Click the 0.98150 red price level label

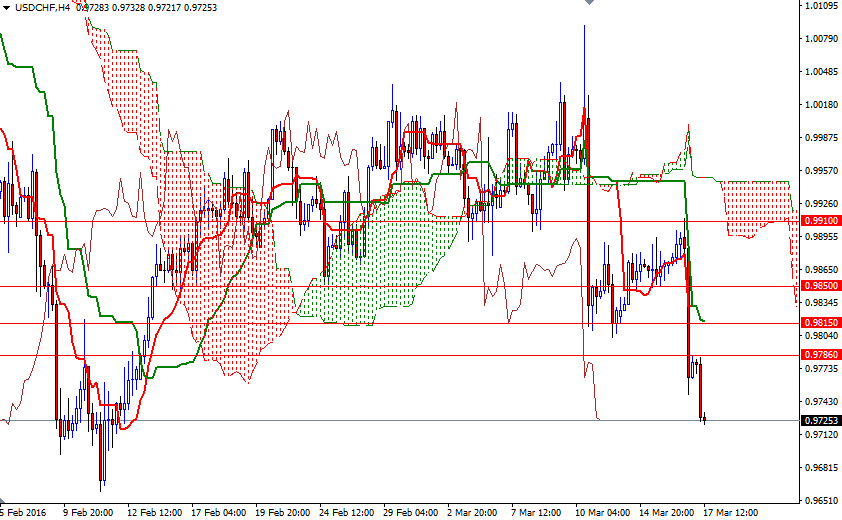pyautogui.click(x=821, y=323)
